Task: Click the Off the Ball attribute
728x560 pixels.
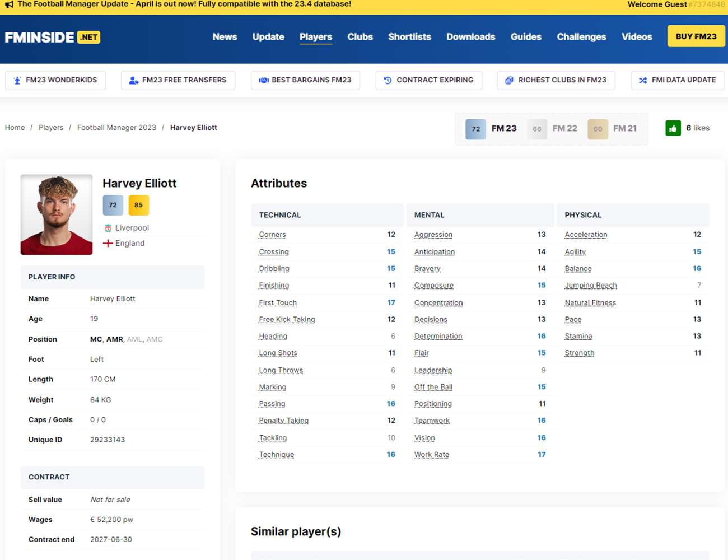Action: tap(433, 387)
